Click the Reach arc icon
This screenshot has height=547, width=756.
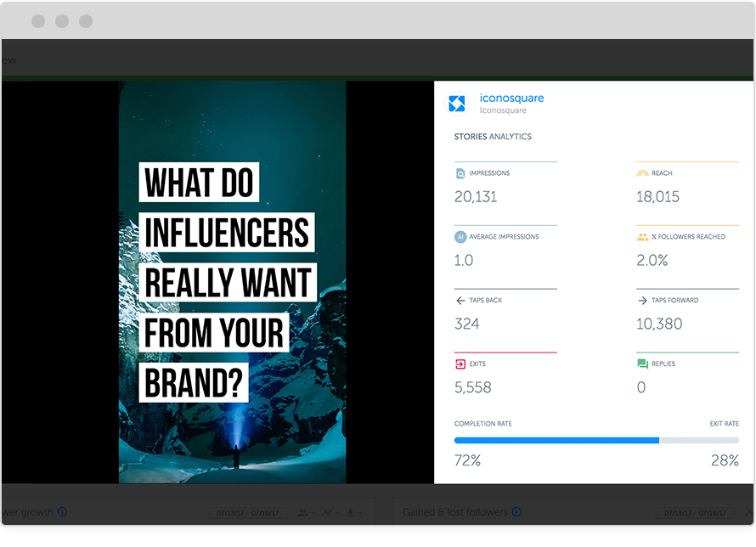coord(642,173)
